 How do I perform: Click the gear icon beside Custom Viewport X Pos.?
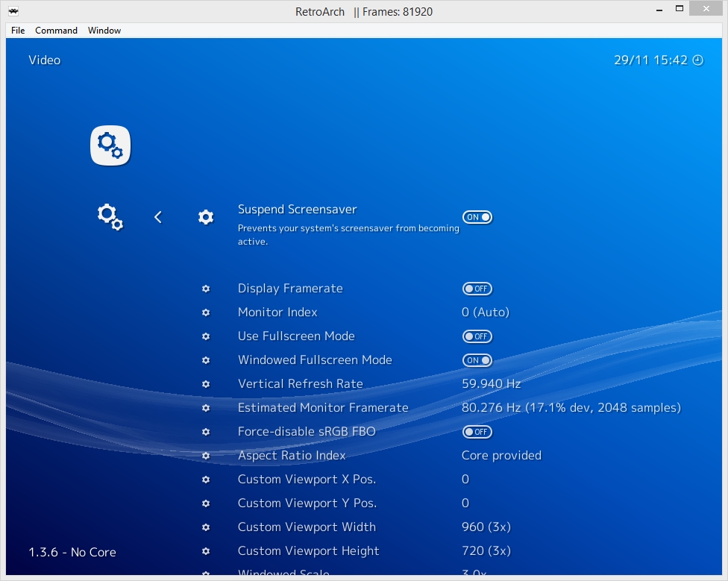tap(206, 480)
